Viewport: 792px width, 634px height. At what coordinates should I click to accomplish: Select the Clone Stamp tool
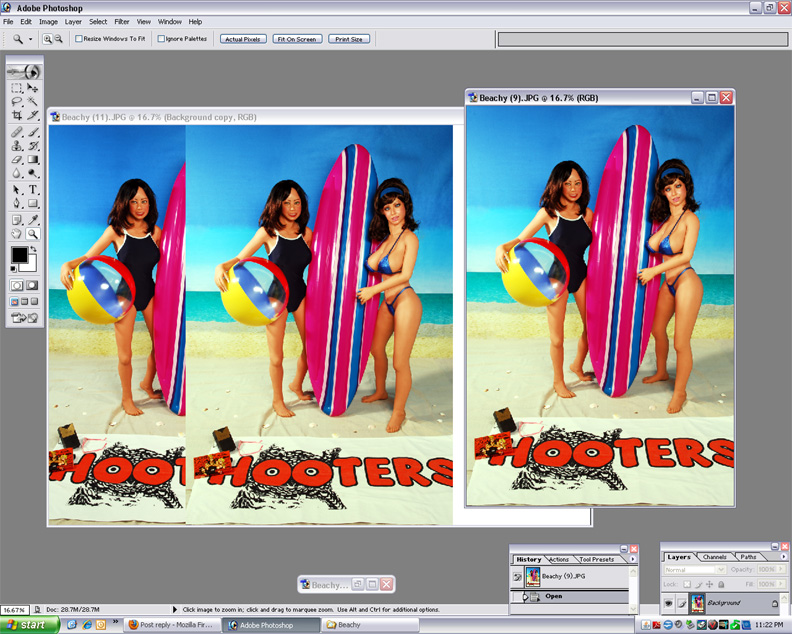click(x=17, y=145)
